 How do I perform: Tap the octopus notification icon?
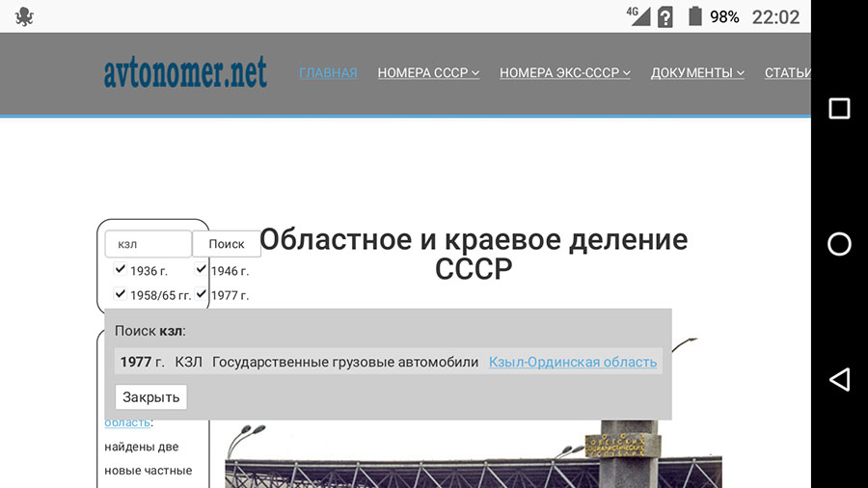[24, 16]
